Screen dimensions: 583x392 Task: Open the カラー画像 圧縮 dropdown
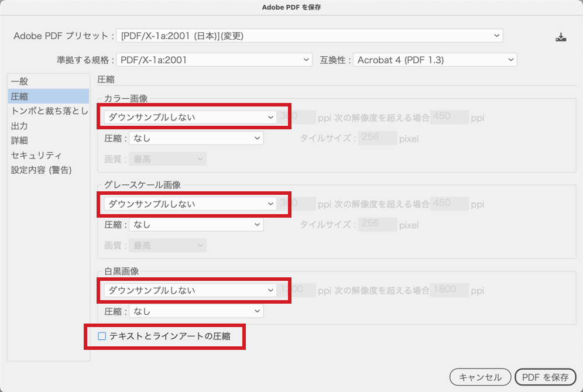[x=196, y=137]
